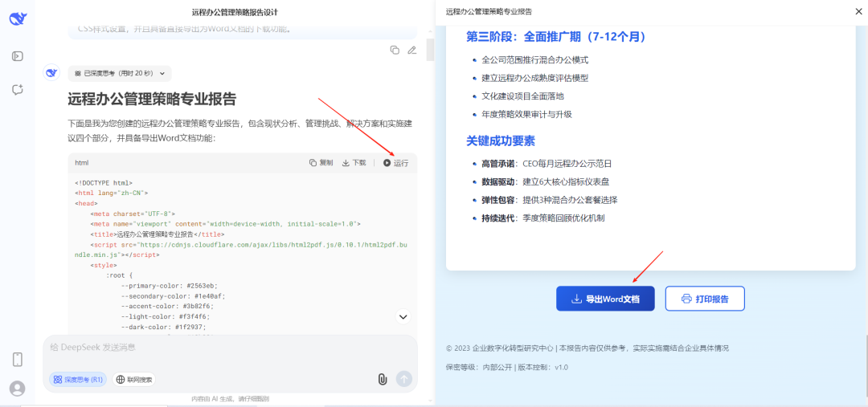Image resolution: width=868 pixels, height=407 pixels.
Task: Click the html language label in code block
Action: click(x=81, y=163)
